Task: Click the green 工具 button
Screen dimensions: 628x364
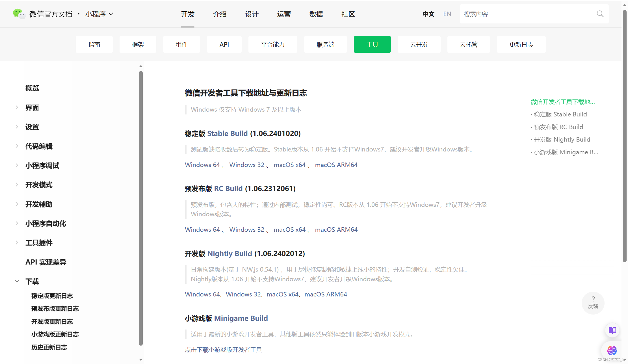Action: [372, 44]
